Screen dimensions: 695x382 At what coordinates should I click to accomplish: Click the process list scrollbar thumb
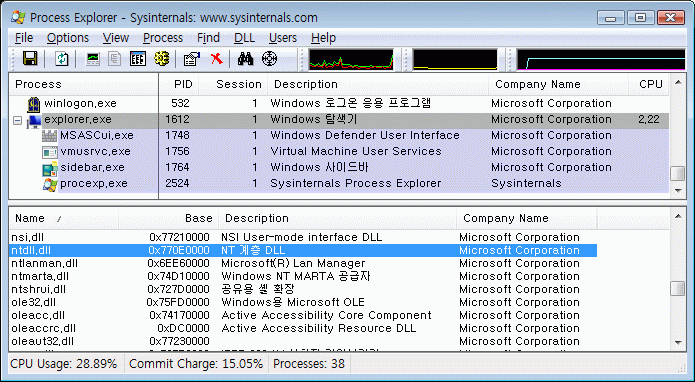677,173
